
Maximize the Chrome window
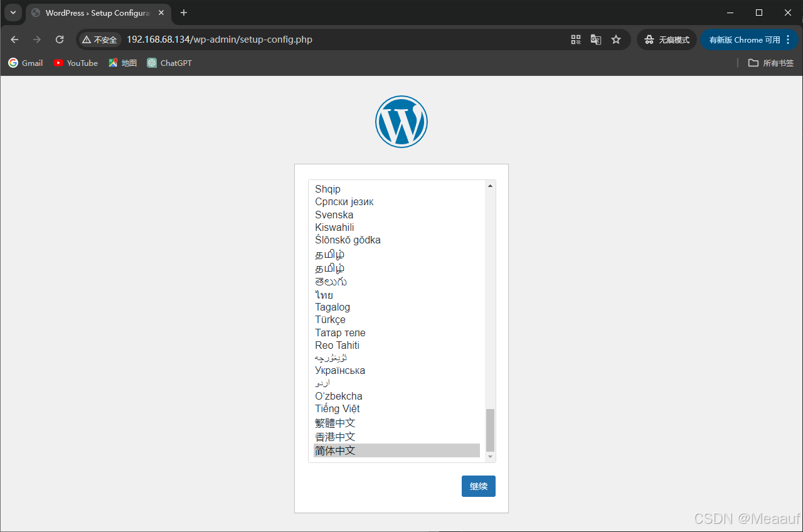click(759, 13)
